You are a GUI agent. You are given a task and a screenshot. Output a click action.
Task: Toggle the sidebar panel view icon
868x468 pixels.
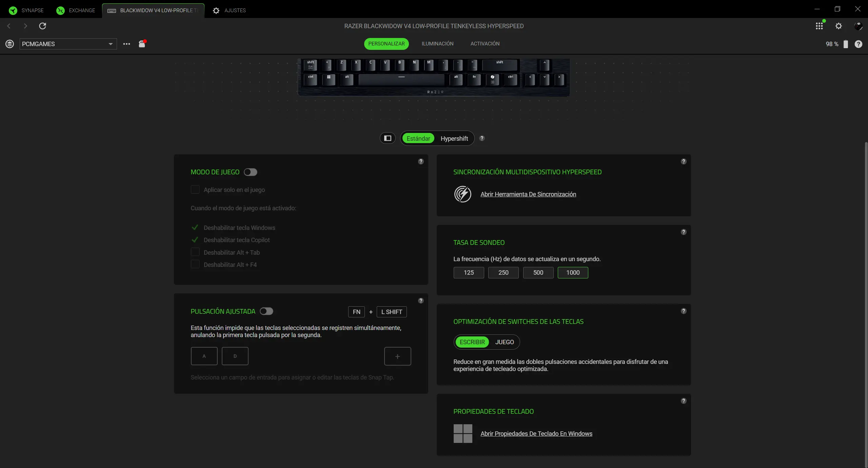coord(388,138)
